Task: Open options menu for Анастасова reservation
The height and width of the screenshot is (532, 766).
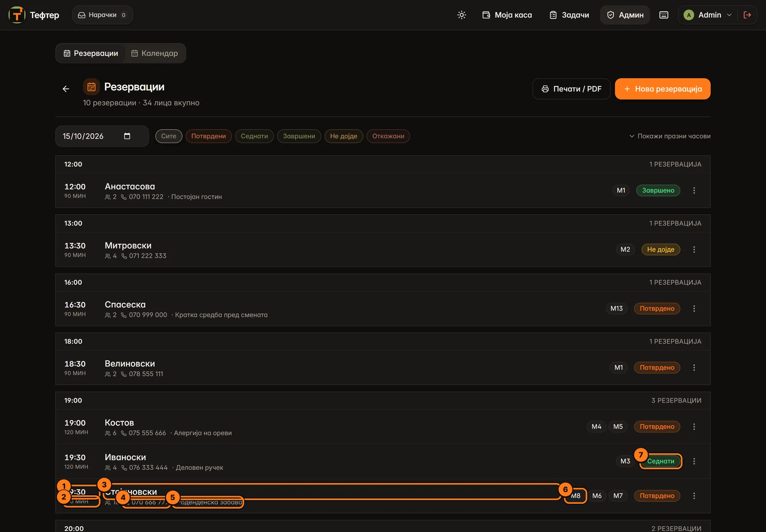Action: pos(694,190)
